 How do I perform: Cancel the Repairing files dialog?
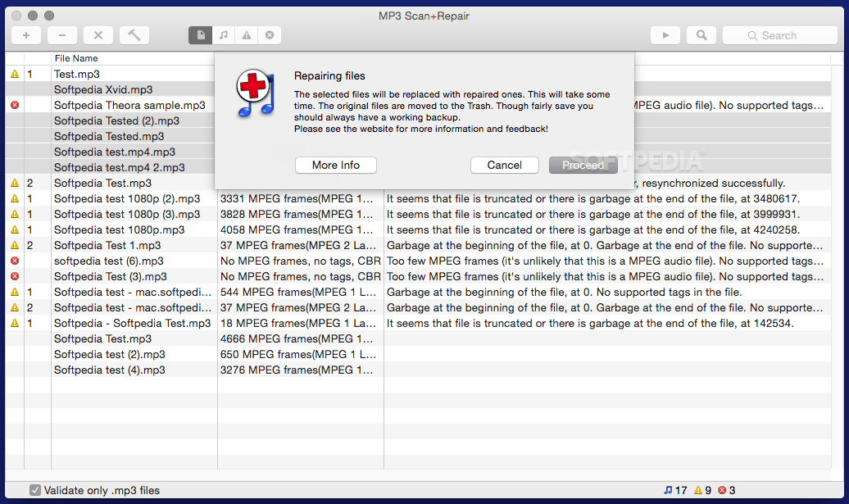click(x=504, y=165)
